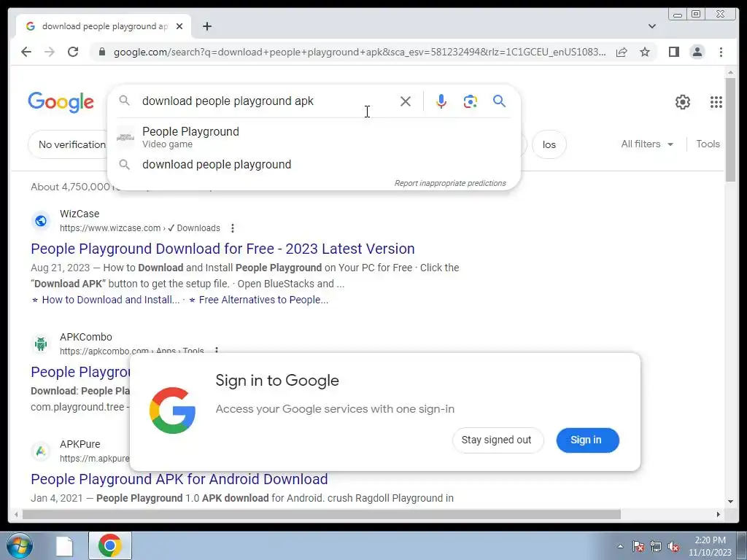Bookmark this page with star icon
The width and height of the screenshot is (747, 560).
pyautogui.click(x=645, y=52)
